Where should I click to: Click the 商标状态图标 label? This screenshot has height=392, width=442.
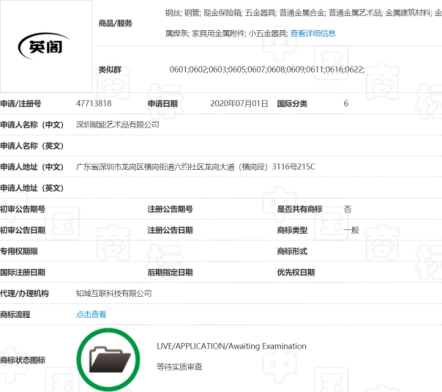pos(23,360)
